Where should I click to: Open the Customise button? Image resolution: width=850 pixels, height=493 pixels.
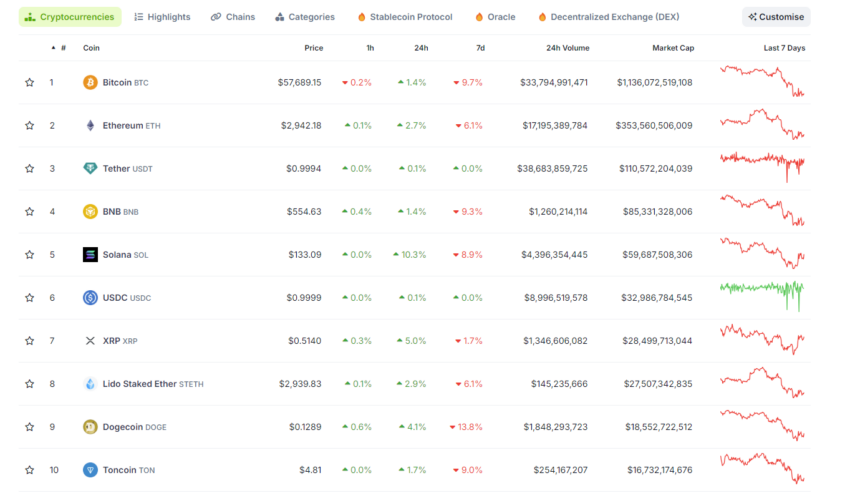coord(776,17)
